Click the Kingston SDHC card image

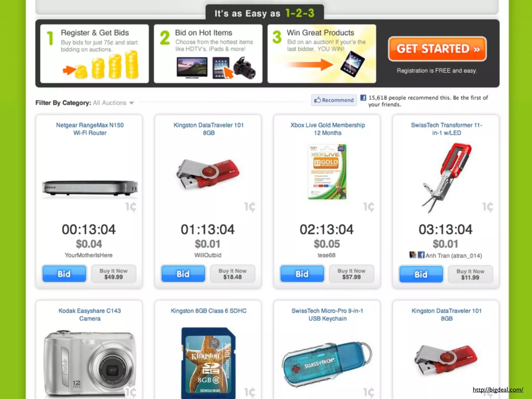click(x=208, y=363)
